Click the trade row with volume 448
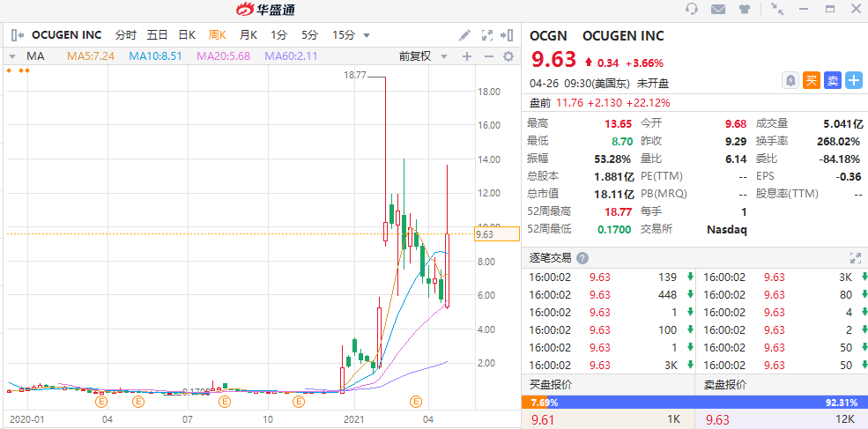Image resolution: width=868 pixels, height=429 pixels. tap(608, 295)
